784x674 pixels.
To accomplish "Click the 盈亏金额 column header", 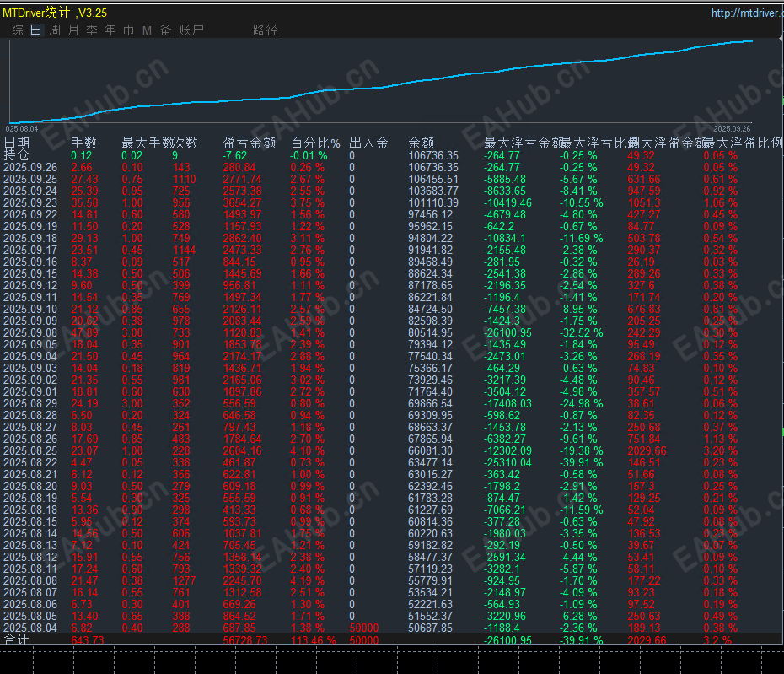I will tap(249, 143).
